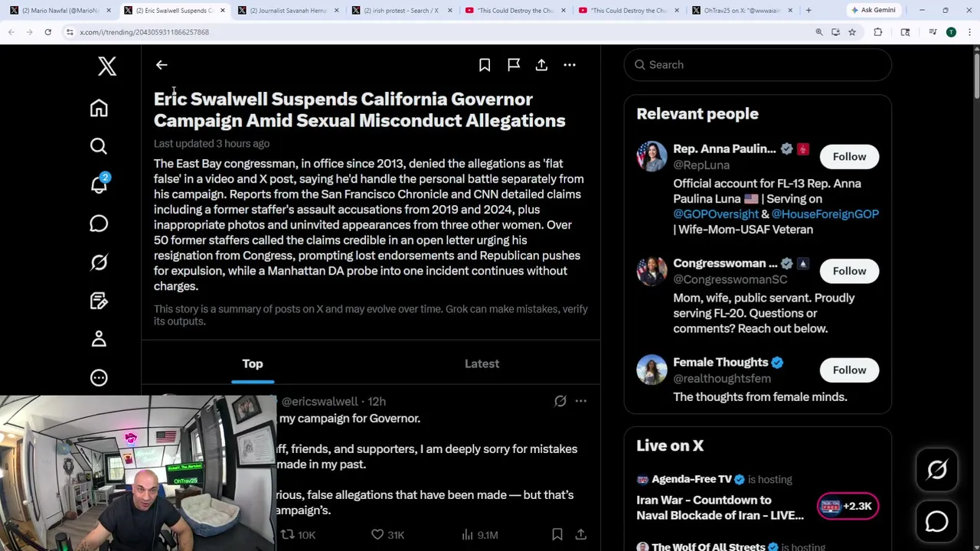
Task: View analytics showing 9.1M views
Action: click(481, 535)
